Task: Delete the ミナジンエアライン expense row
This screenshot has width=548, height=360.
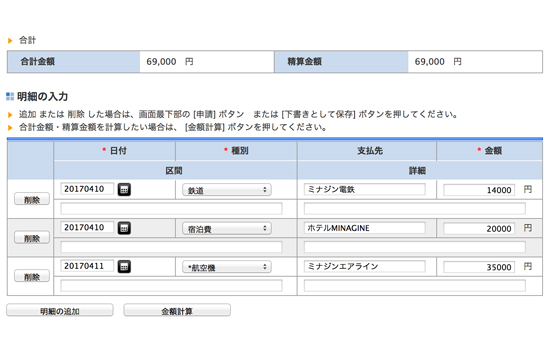Action: click(32, 276)
